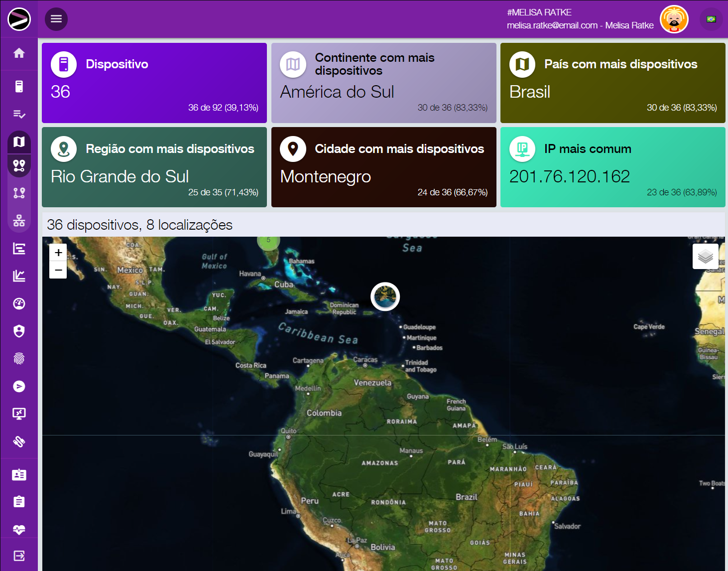The width and height of the screenshot is (728, 571).
Task: Zoom in on the map
Action: point(58,253)
